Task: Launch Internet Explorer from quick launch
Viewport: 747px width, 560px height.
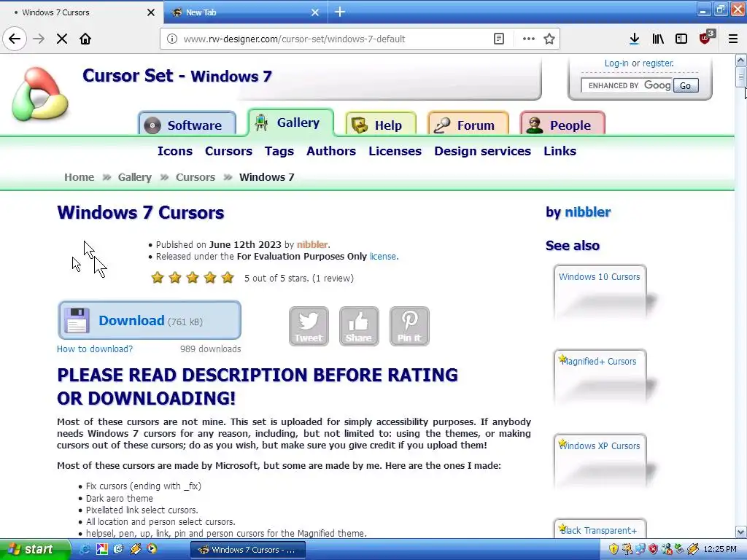Action: point(85,550)
